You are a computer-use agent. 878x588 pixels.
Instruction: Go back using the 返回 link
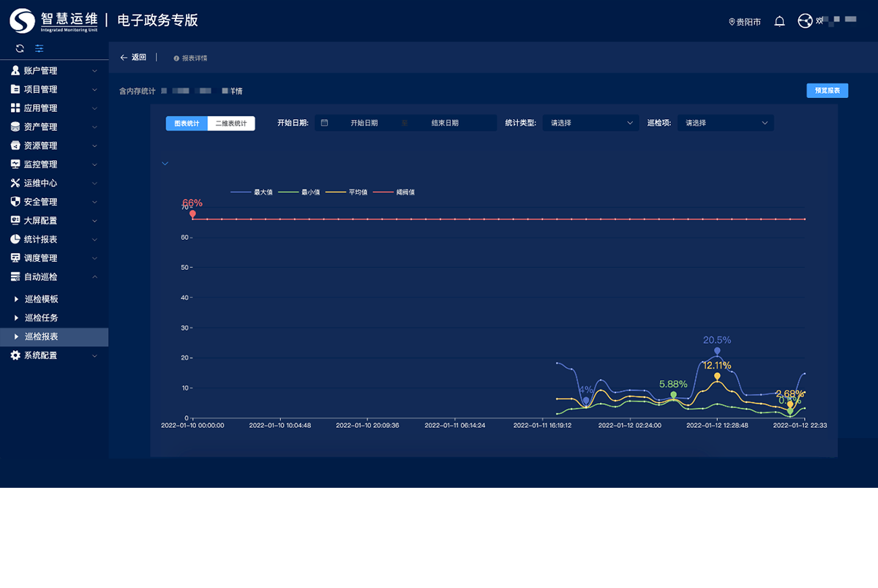click(x=133, y=57)
